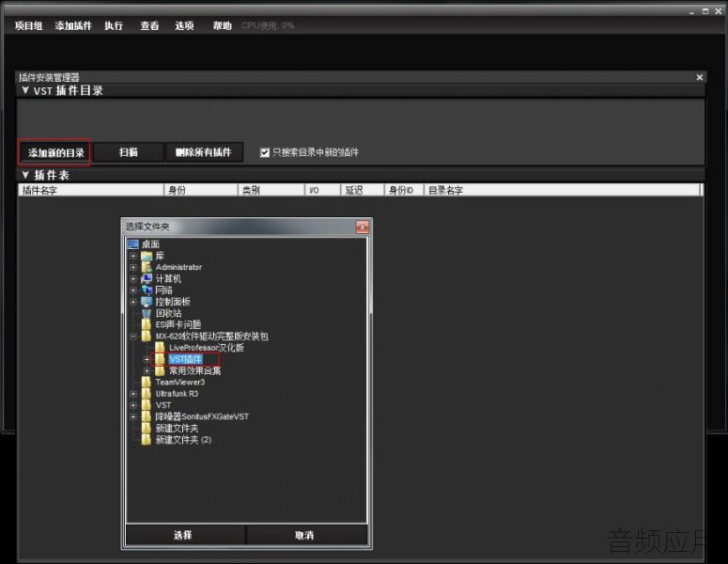Select the 新建文件夹 folder
728x564 pixels.
coord(177,429)
